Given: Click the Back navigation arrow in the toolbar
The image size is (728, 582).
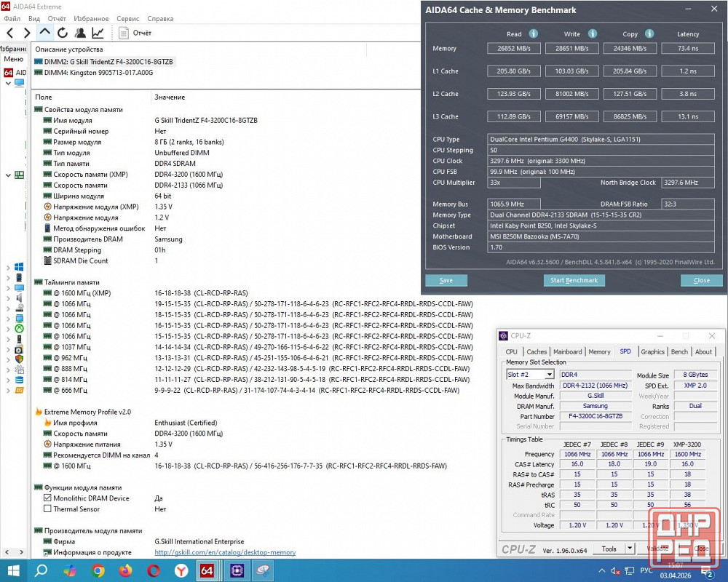Looking at the screenshot, I should (x=10, y=33).
